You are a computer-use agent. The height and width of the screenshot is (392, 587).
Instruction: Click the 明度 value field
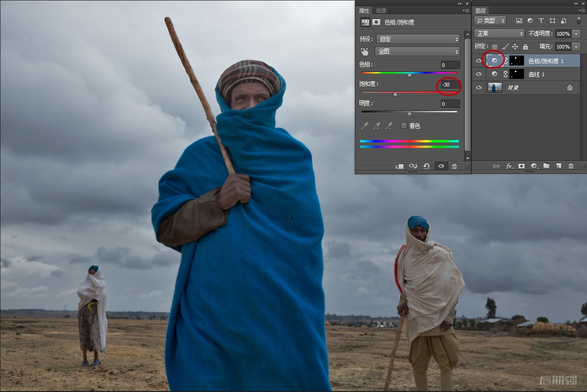450,104
